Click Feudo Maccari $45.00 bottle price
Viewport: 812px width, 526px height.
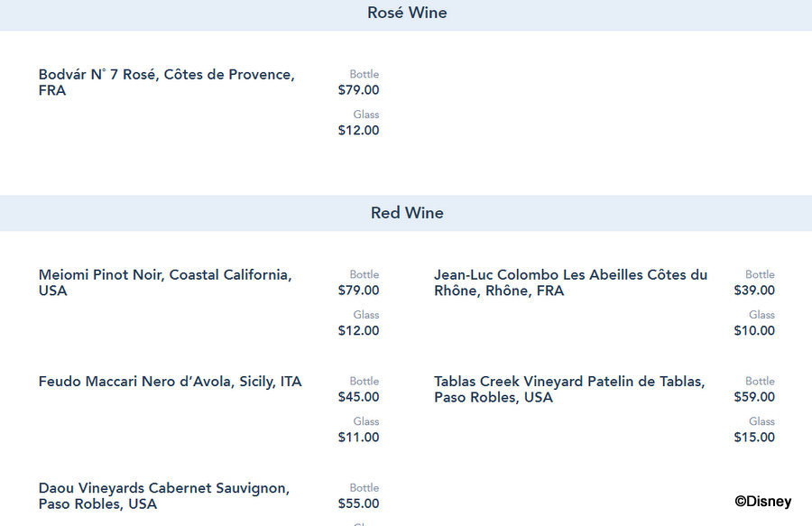[358, 397]
